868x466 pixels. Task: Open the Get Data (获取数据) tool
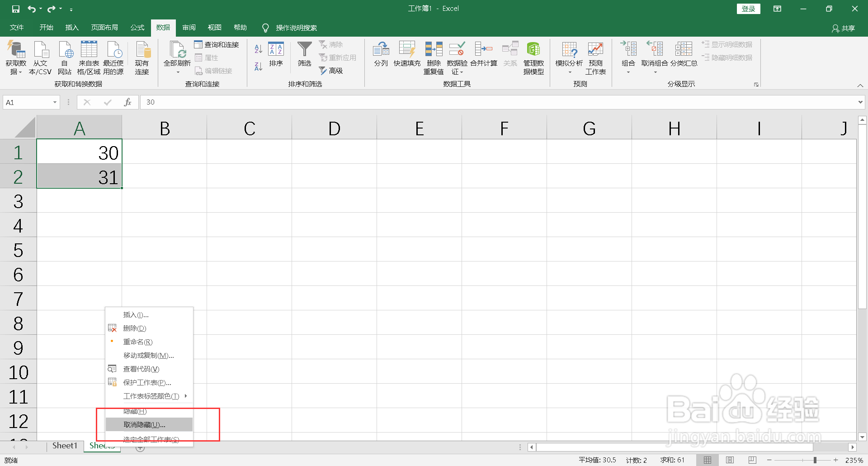tap(16, 58)
